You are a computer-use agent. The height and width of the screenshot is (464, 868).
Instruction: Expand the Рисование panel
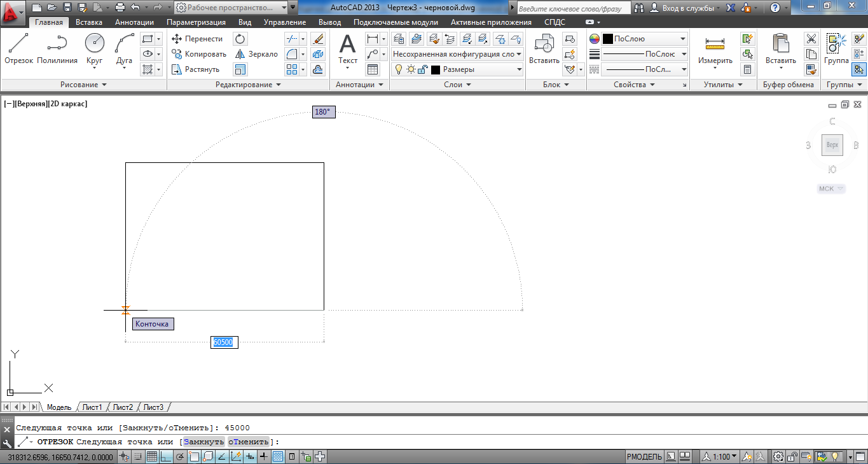(x=83, y=85)
